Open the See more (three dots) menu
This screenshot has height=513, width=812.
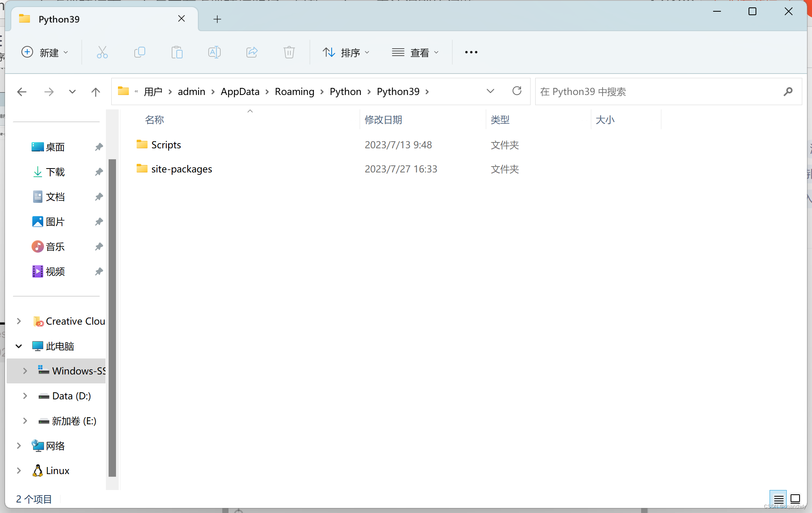pyautogui.click(x=471, y=52)
